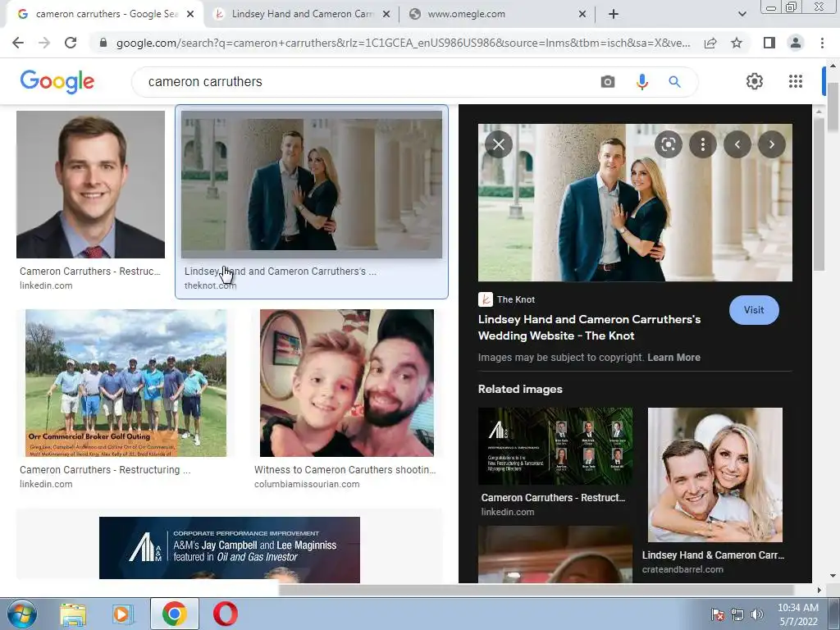Search by image with camera icon

608,82
